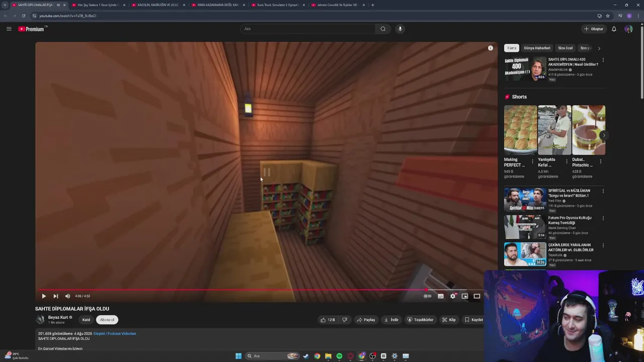This screenshot has height=362, width=644.
Task: Click the Klip clip button
Action: [x=449, y=320]
